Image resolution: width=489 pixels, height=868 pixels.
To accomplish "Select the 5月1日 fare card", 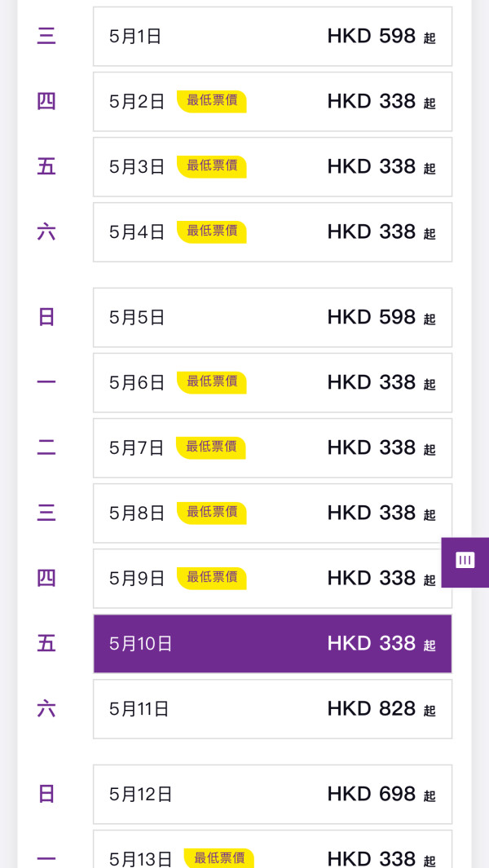I will tap(272, 36).
